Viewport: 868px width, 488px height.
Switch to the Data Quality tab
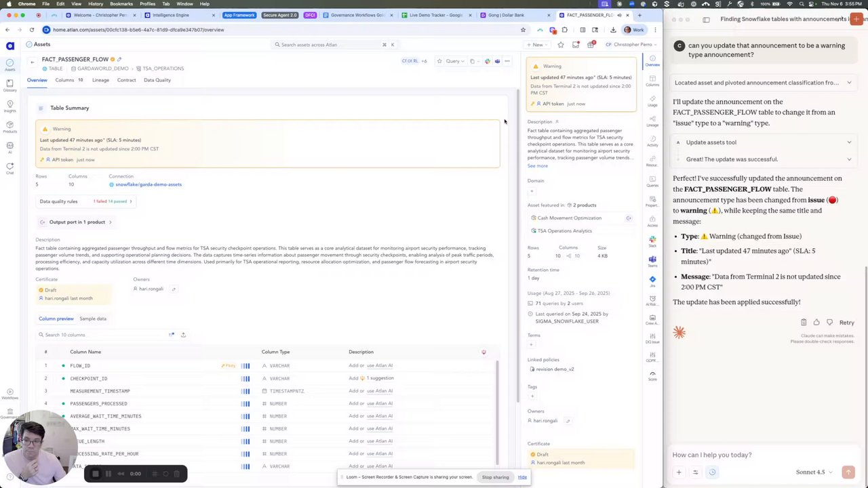[x=157, y=80]
